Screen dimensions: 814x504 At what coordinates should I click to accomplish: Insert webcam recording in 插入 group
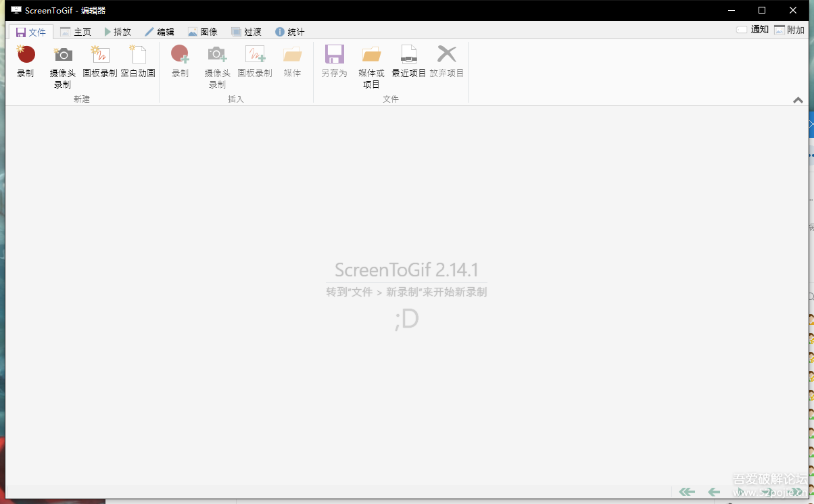217,67
